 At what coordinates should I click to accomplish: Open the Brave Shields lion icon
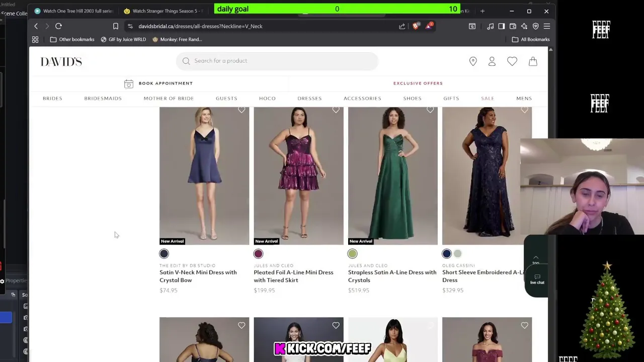[416, 26]
